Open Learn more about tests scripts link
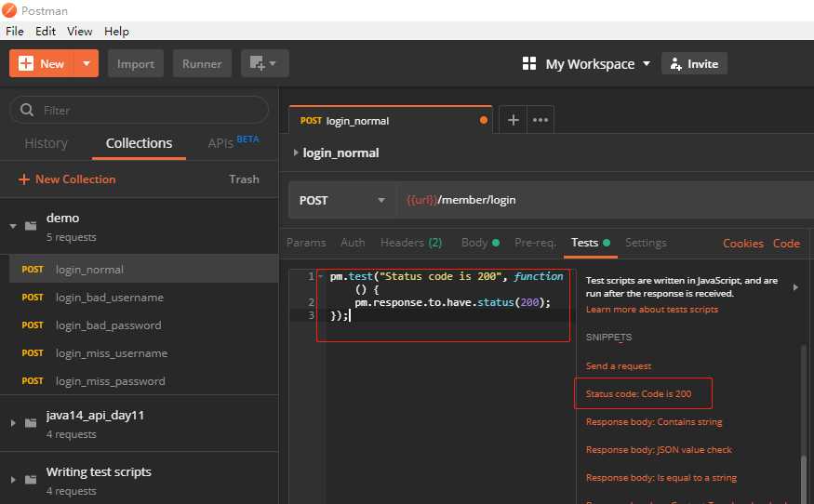The height and width of the screenshot is (504, 814). click(x=651, y=310)
